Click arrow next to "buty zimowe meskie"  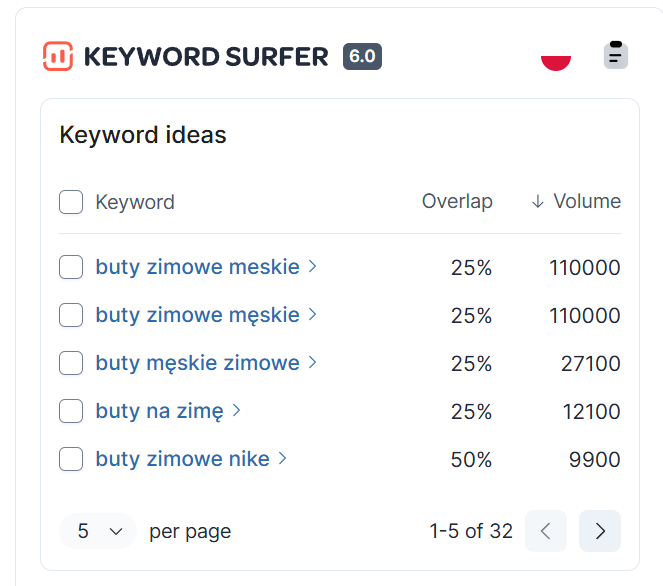tap(313, 267)
